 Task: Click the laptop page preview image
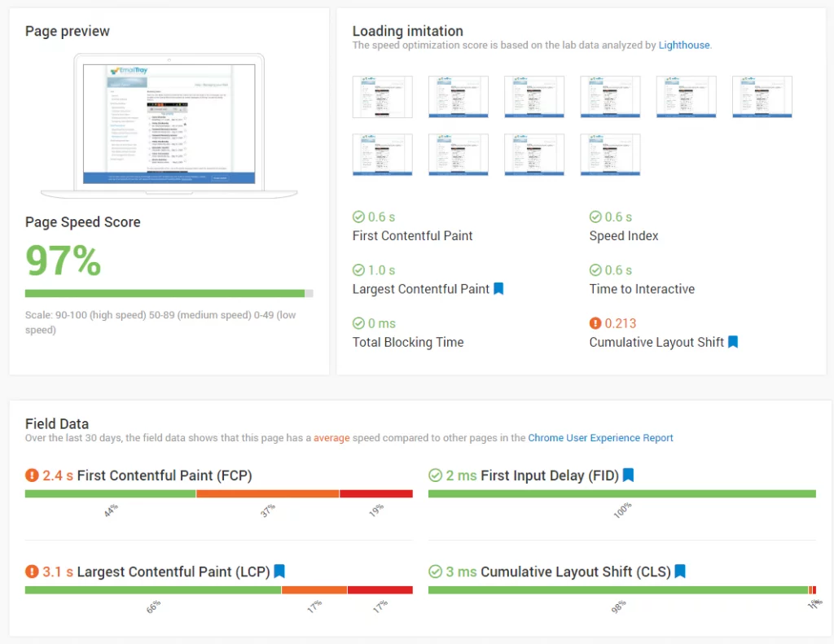coord(169,124)
